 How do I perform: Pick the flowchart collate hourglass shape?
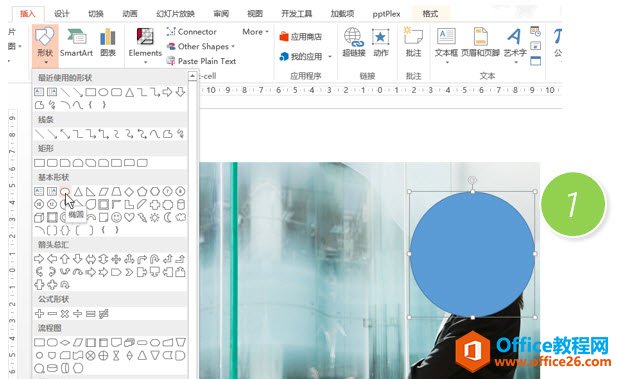click(116, 356)
